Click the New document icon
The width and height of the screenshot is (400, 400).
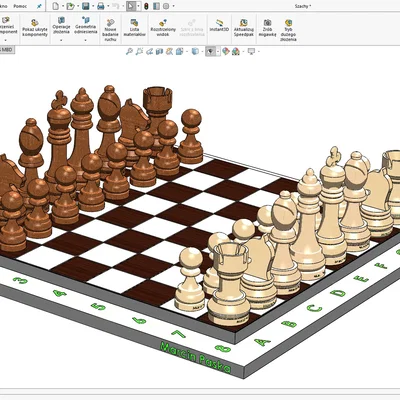[56, 6]
